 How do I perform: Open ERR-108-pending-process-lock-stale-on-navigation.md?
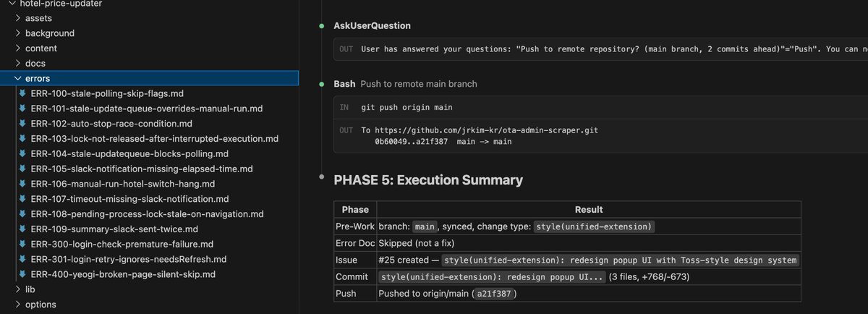pos(147,214)
